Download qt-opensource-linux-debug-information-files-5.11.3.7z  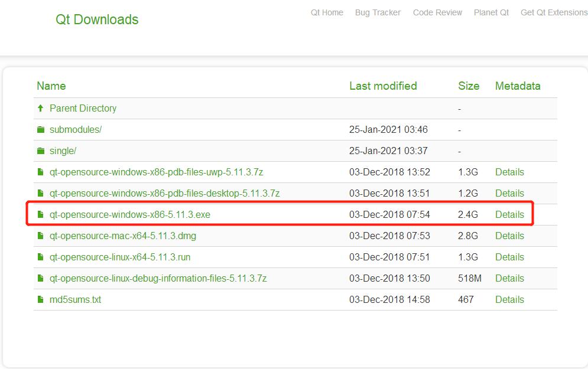[158, 278]
